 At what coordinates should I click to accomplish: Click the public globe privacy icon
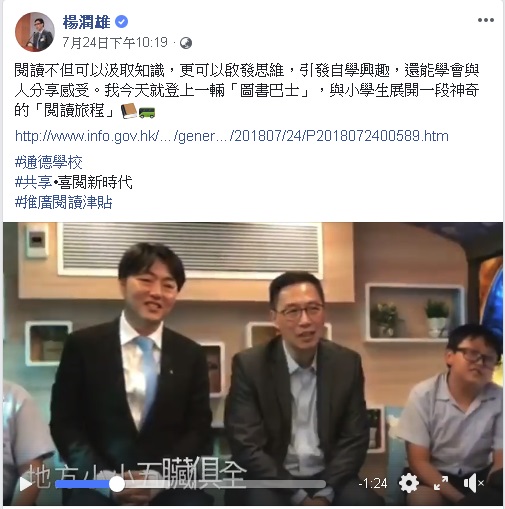tap(186, 43)
